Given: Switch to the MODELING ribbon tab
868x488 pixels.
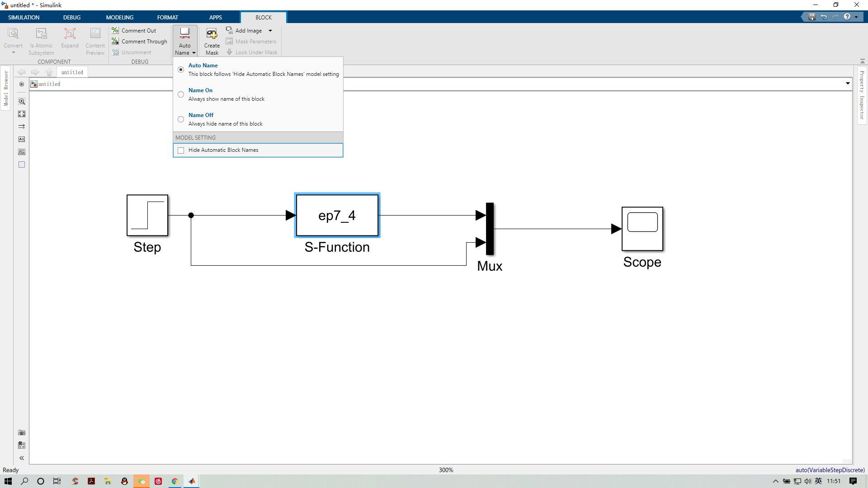Looking at the screenshot, I should click(x=119, y=18).
